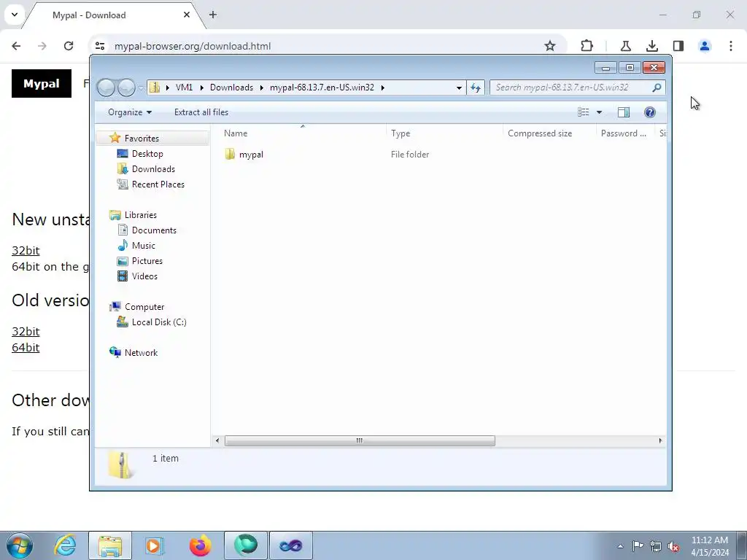Open Chrome three-dot menu
747x560 pixels.
(731, 46)
